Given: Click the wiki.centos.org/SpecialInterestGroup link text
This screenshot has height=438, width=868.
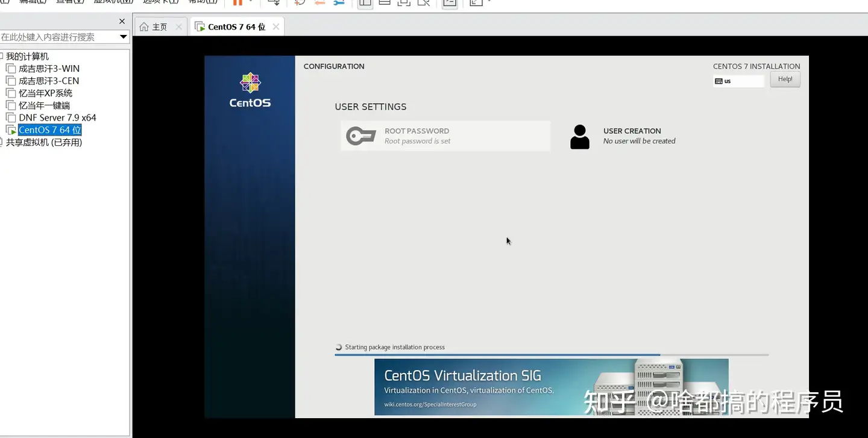Looking at the screenshot, I should (430, 404).
